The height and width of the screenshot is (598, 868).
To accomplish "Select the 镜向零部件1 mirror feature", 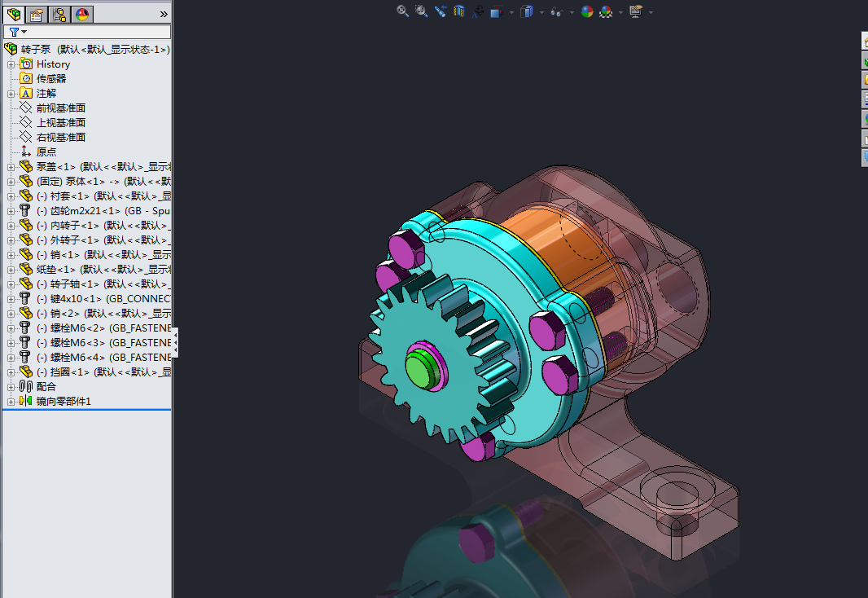I will coord(64,401).
